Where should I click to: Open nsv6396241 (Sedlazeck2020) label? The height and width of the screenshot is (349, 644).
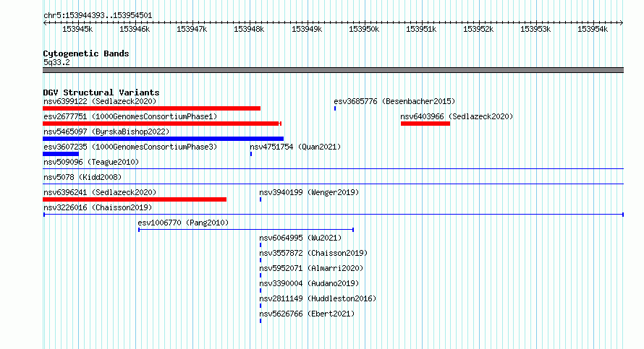pos(100,192)
